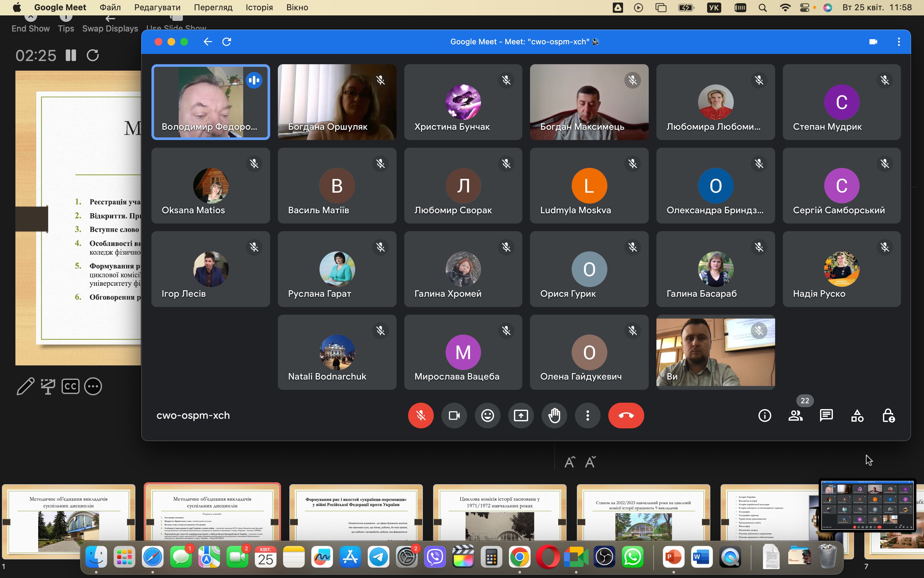Decrease notes font size
This screenshot has width=924, height=578.
[590, 462]
